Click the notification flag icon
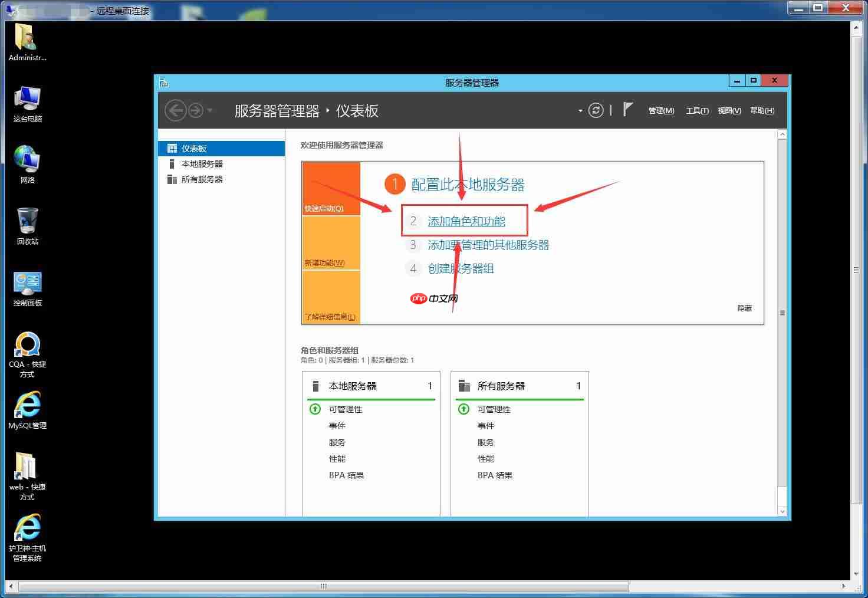868x598 pixels. (629, 109)
